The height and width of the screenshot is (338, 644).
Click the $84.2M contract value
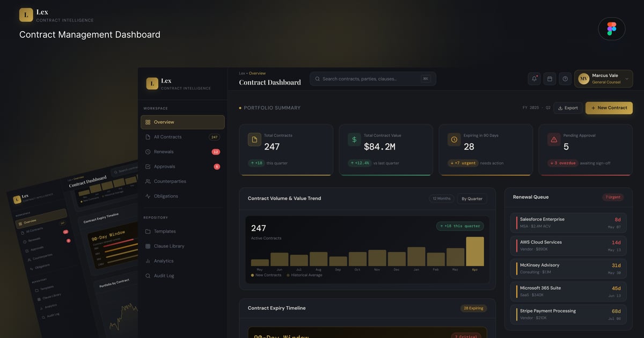(379, 146)
